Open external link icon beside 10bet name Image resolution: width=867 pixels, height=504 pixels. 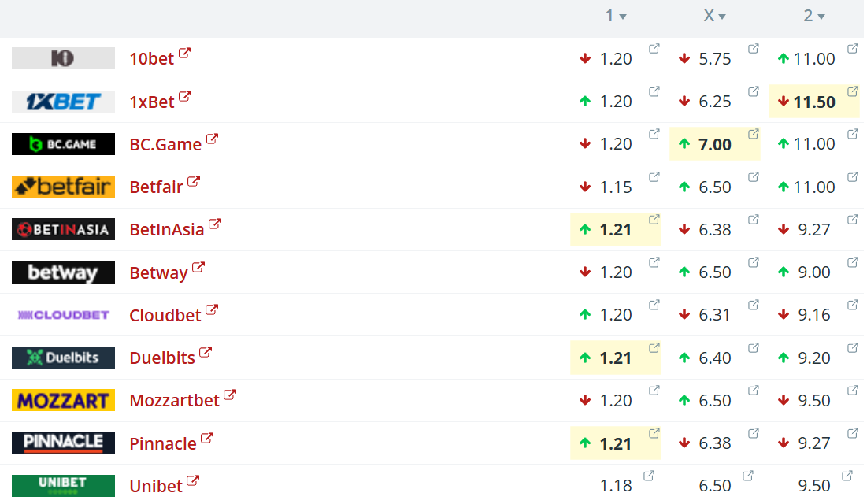pos(185,53)
